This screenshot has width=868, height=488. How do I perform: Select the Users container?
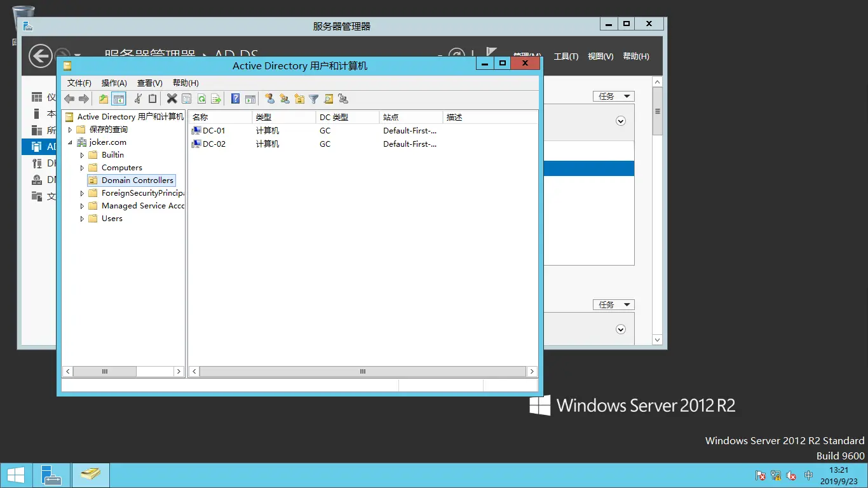click(x=112, y=219)
